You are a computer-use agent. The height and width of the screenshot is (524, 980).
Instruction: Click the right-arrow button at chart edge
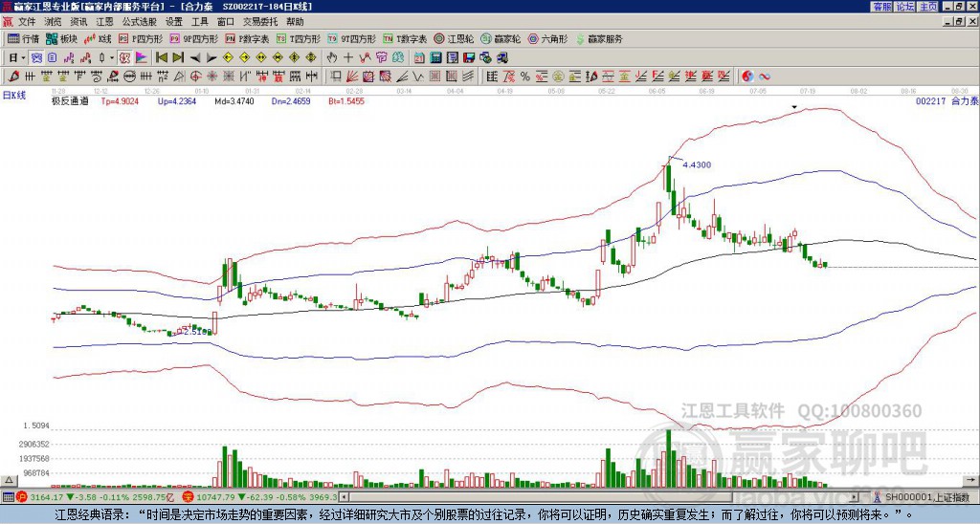(x=971, y=480)
